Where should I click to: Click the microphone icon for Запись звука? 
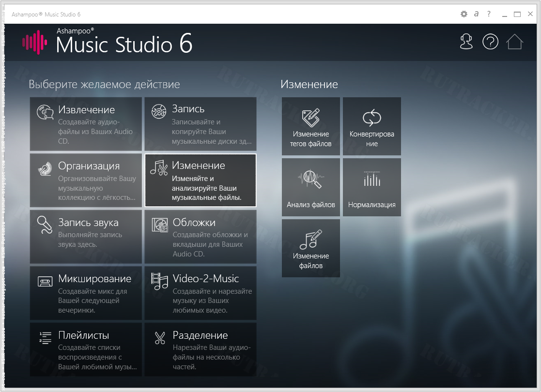coord(45,225)
